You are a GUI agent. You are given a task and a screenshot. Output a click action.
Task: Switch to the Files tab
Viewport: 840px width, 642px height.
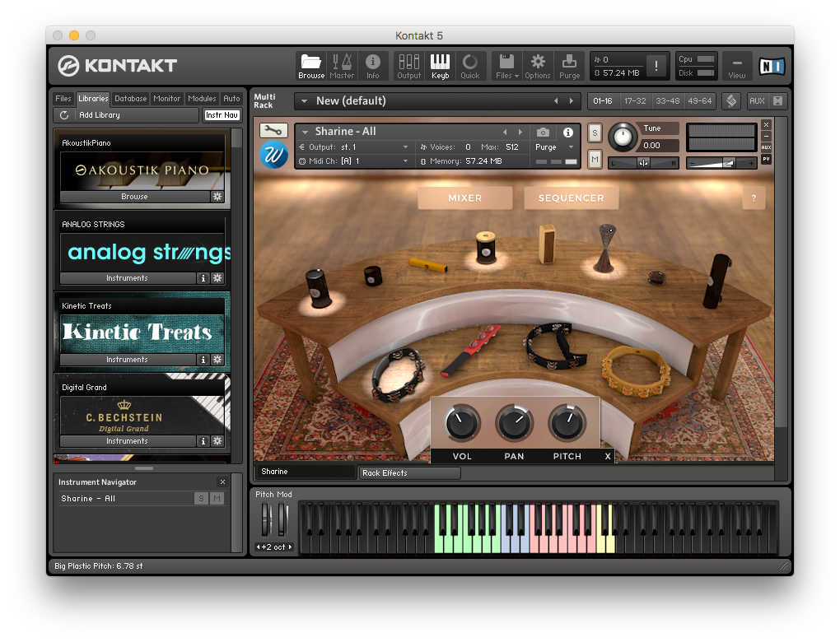click(x=63, y=99)
